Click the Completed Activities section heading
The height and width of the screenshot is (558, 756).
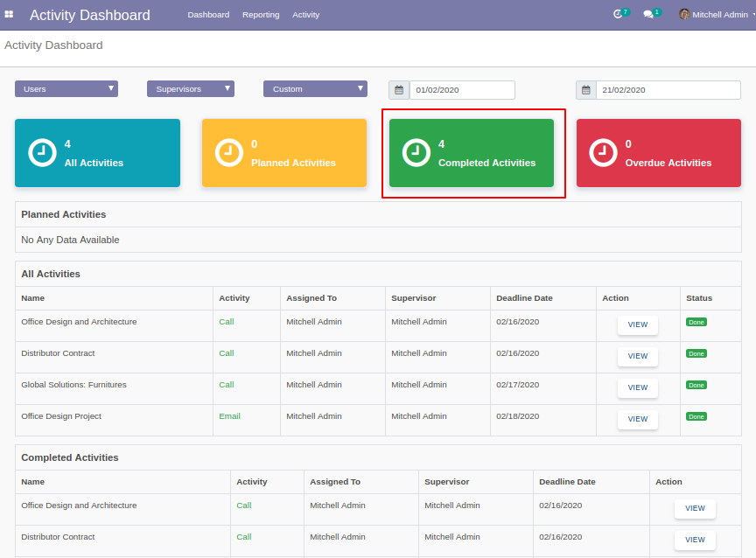click(x=70, y=457)
